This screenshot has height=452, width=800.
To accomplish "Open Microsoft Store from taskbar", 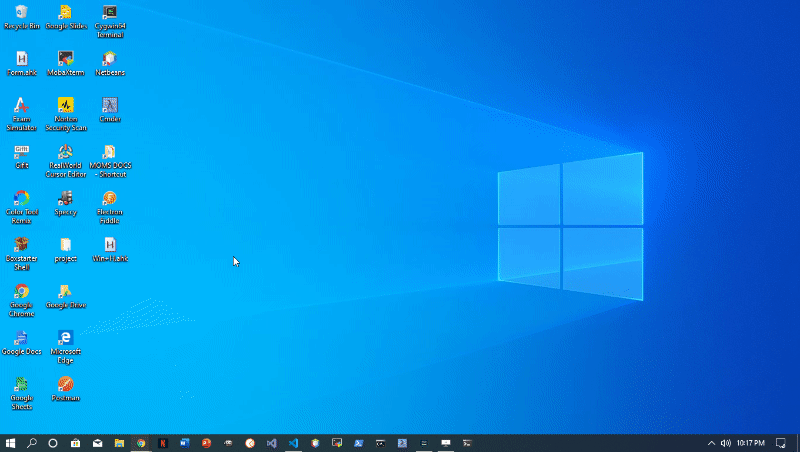I will [x=76, y=443].
